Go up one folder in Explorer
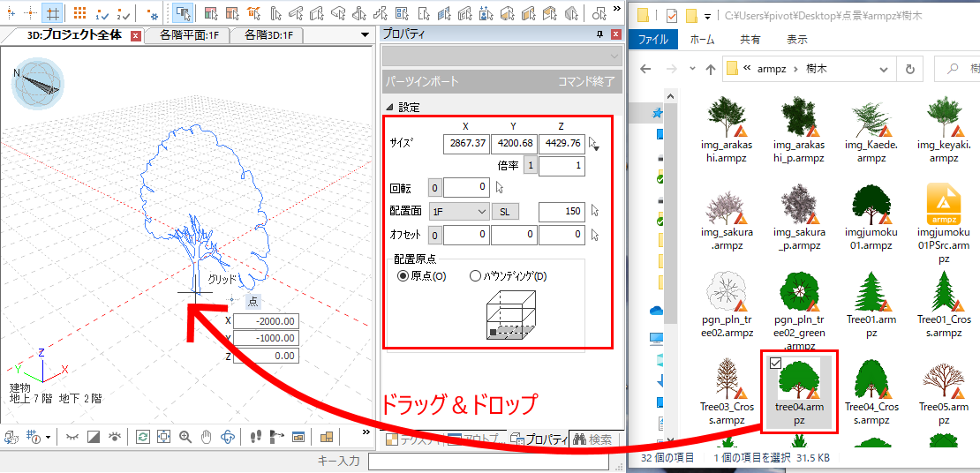This screenshot has height=473, width=980. coord(710,69)
